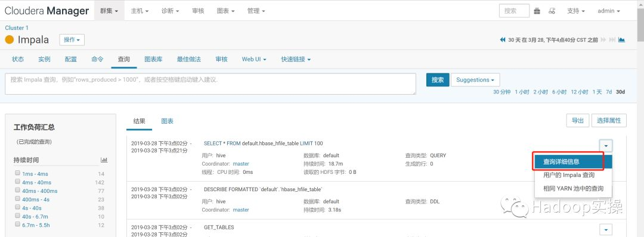
Task: Switch to the 实例 tab
Action: [44, 59]
